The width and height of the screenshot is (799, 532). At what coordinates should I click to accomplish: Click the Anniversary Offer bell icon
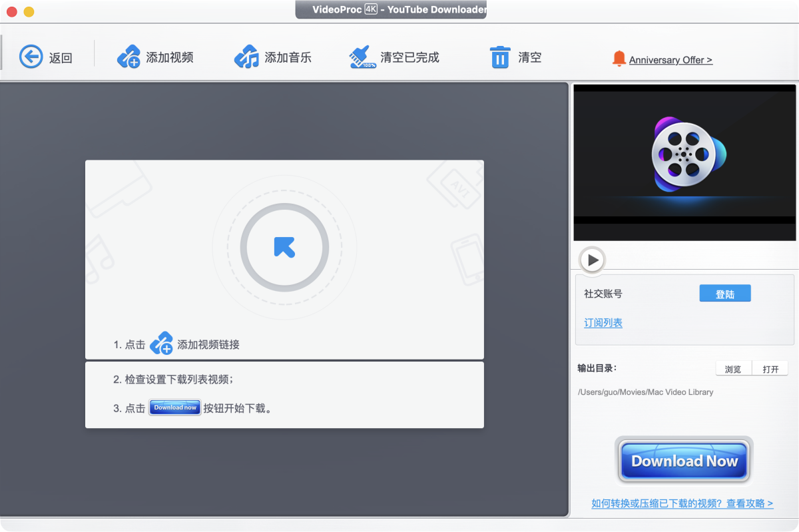(x=619, y=59)
